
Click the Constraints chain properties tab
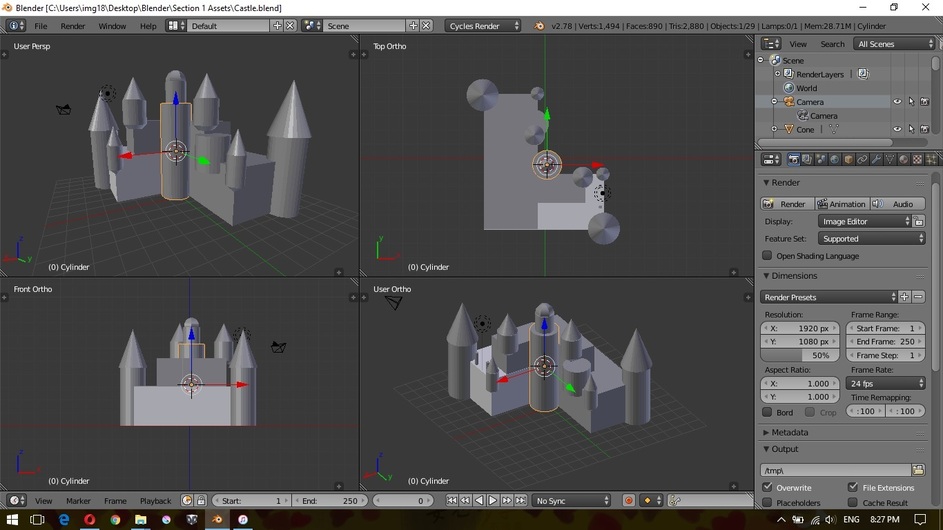click(862, 160)
